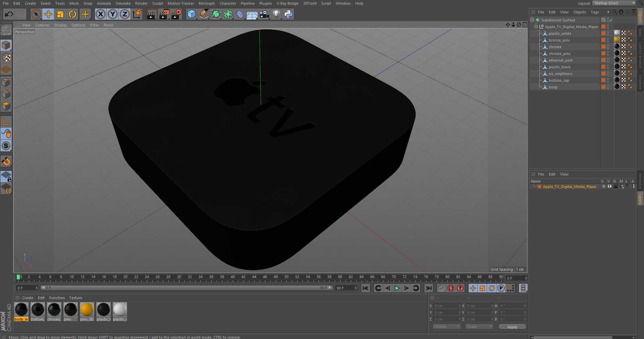This screenshot has height=339, width=644.
Task: Toggle Snap with the S icon
Action: tap(6, 146)
